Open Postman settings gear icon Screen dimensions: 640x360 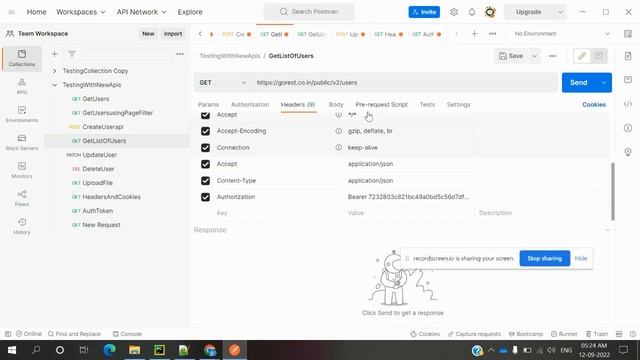coord(454,12)
